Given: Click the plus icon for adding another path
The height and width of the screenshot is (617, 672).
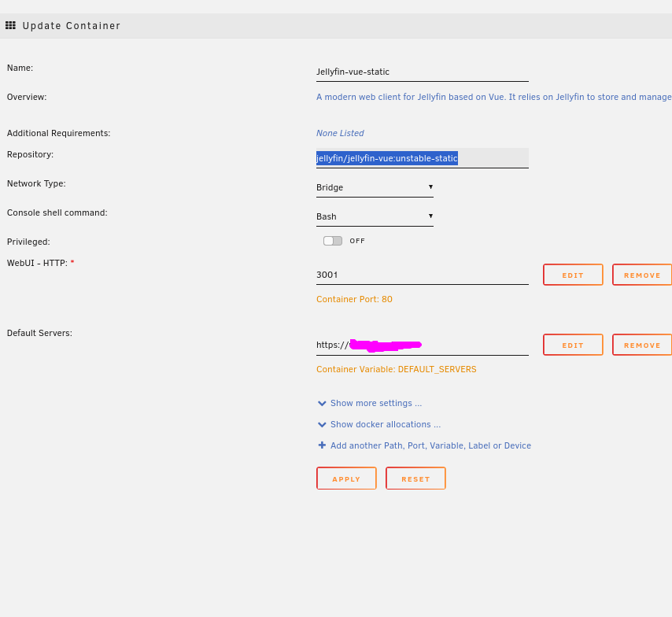Looking at the screenshot, I should point(322,445).
